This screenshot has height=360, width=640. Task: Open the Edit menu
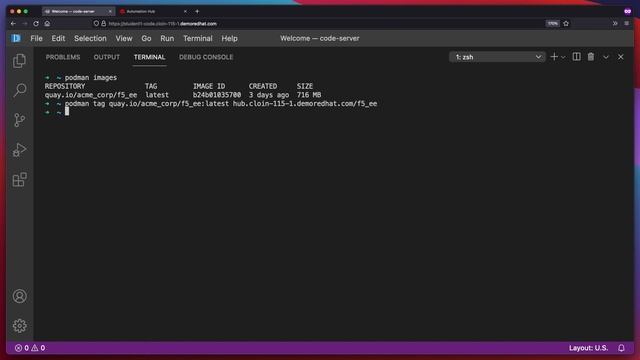click(58, 38)
